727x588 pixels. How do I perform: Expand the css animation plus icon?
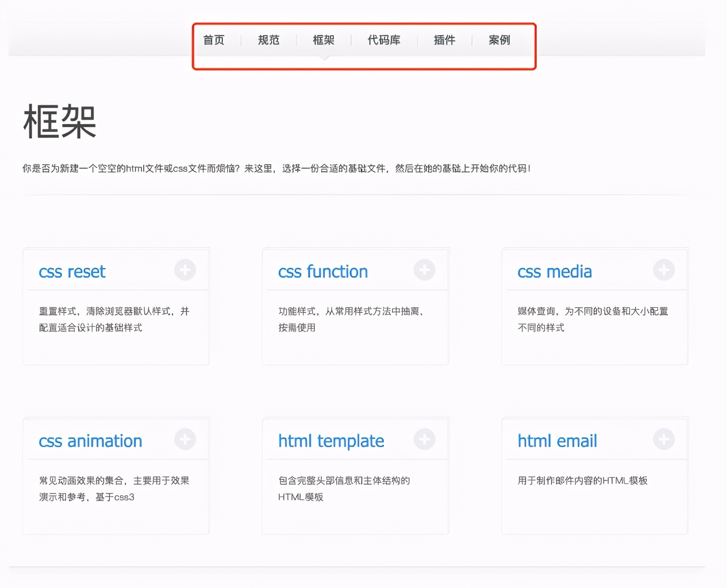click(185, 439)
